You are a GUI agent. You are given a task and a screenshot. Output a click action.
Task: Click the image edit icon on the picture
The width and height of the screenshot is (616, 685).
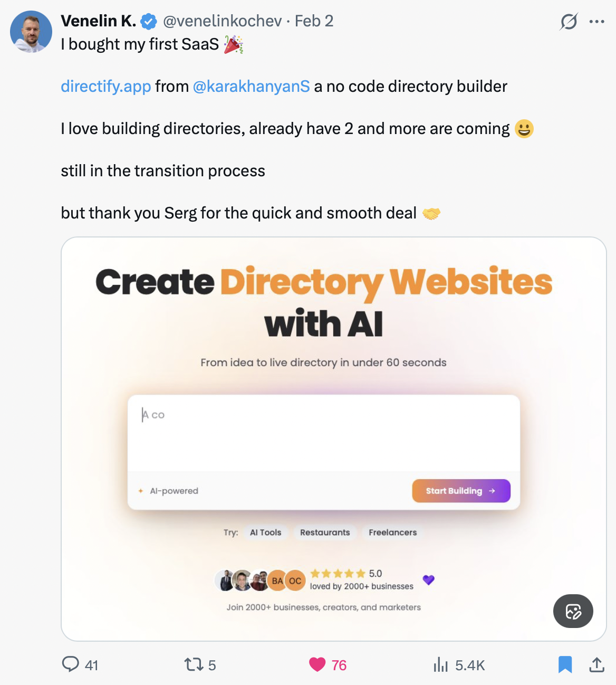pyautogui.click(x=573, y=611)
